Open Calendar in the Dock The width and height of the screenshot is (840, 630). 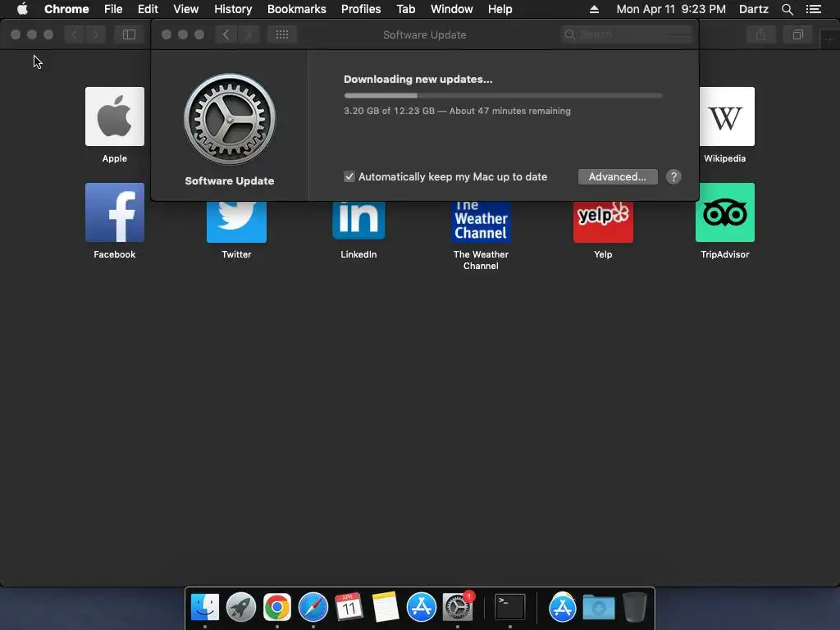click(349, 608)
